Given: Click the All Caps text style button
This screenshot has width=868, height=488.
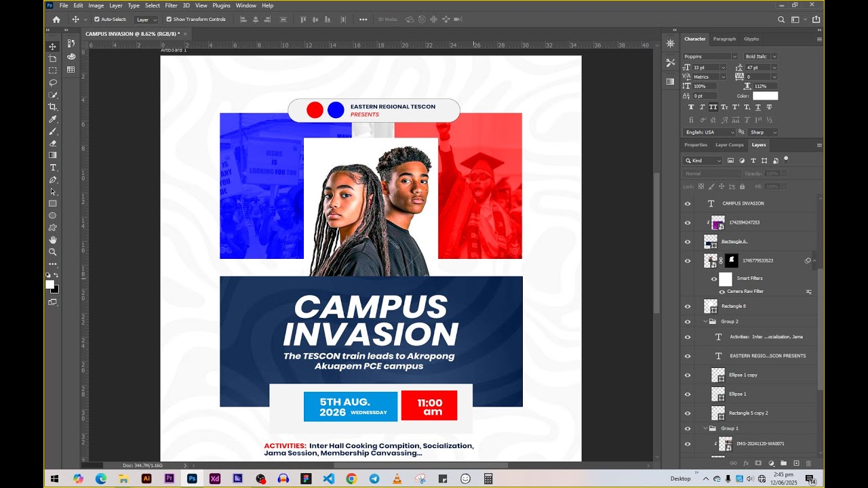Looking at the screenshot, I should [x=713, y=107].
